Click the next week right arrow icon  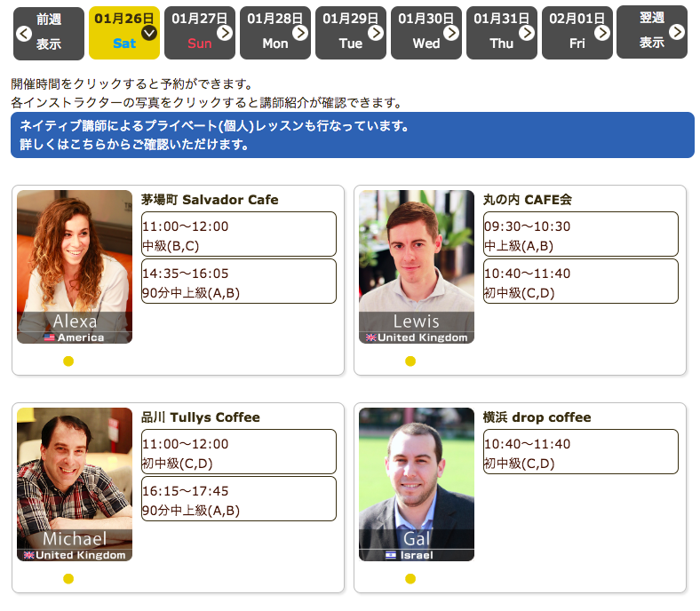click(677, 32)
